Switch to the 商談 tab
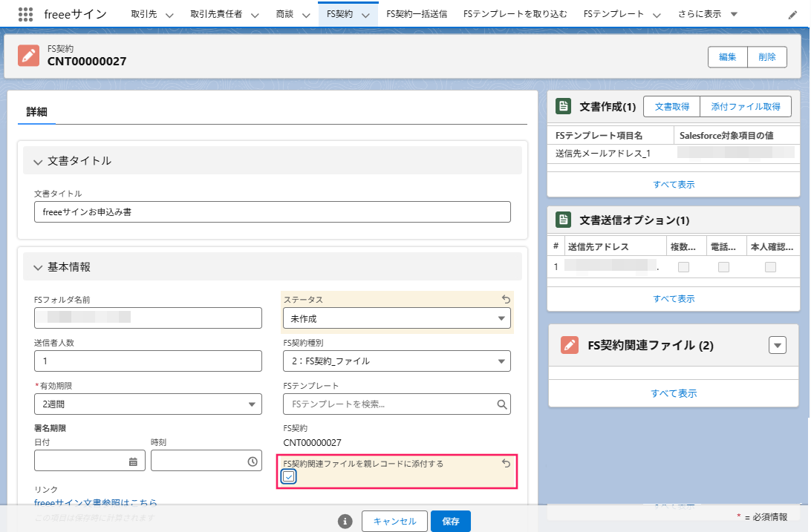 pos(284,14)
